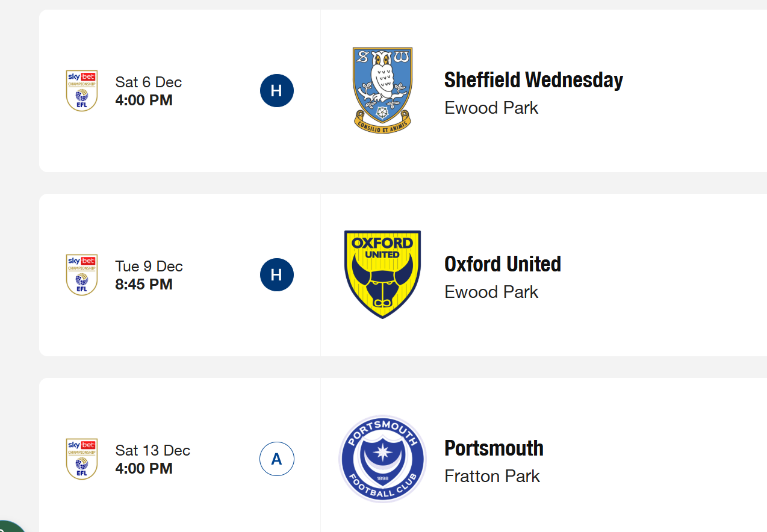The width and height of the screenshot is (767, 532).
Task: Click Sky Bet Championship logo beside Sheffield Wednesday fixture
Action: tap(81, 91)
